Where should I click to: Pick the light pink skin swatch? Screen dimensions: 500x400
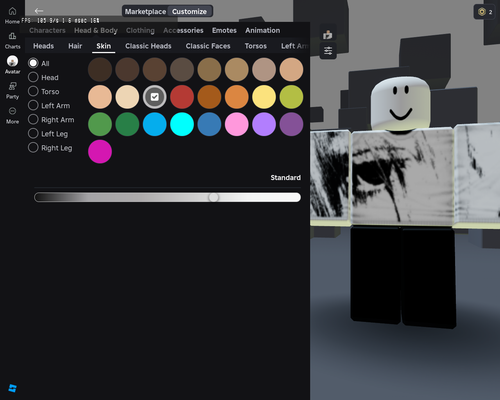point(237,124)
